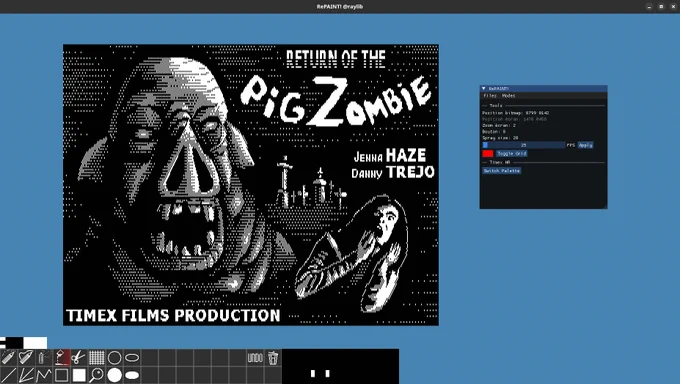This screenshot has width=680, height=384.
Task: Collapse the RePAINT tools panel triangle
Action: click(x=484, y=89)
